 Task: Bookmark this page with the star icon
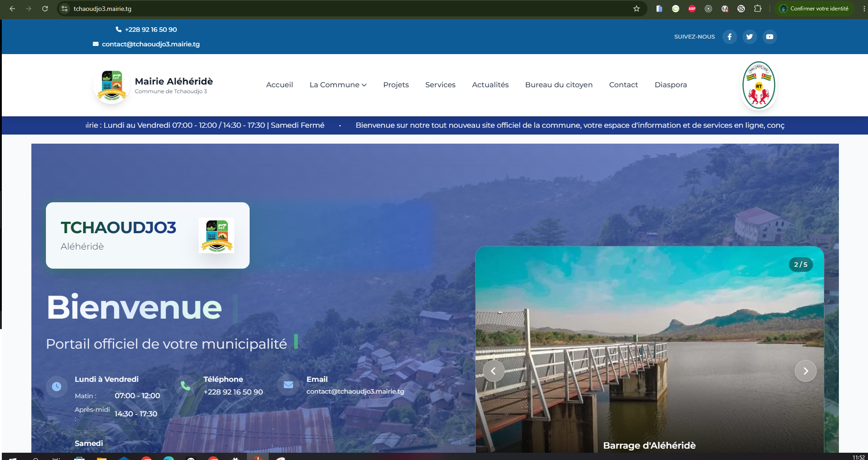coord(636,9)
